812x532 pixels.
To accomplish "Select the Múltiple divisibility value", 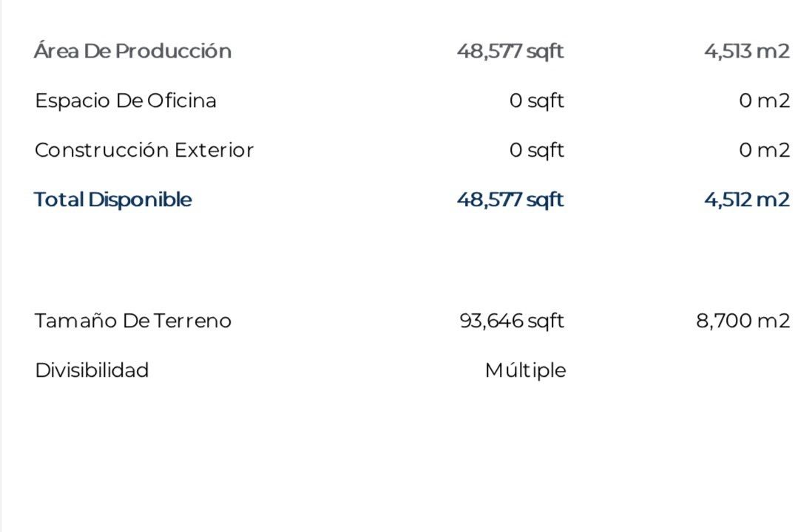I will click(525, 369).
